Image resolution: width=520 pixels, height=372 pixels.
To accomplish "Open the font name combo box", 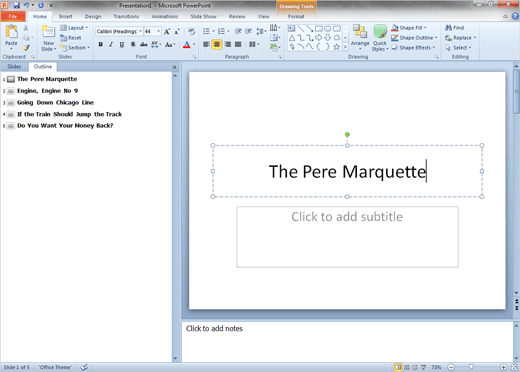I will point(119,31).
